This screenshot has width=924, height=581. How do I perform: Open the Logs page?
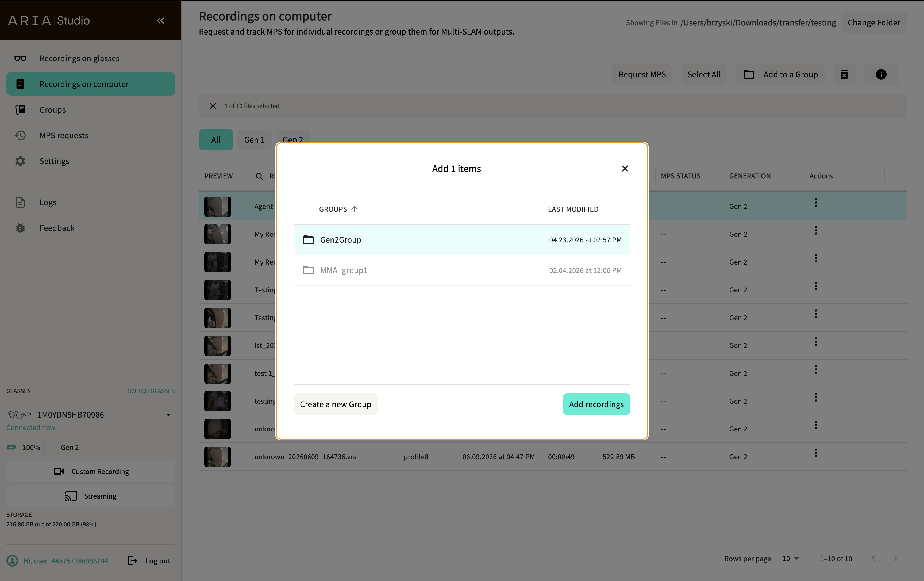tap(91, 202)
